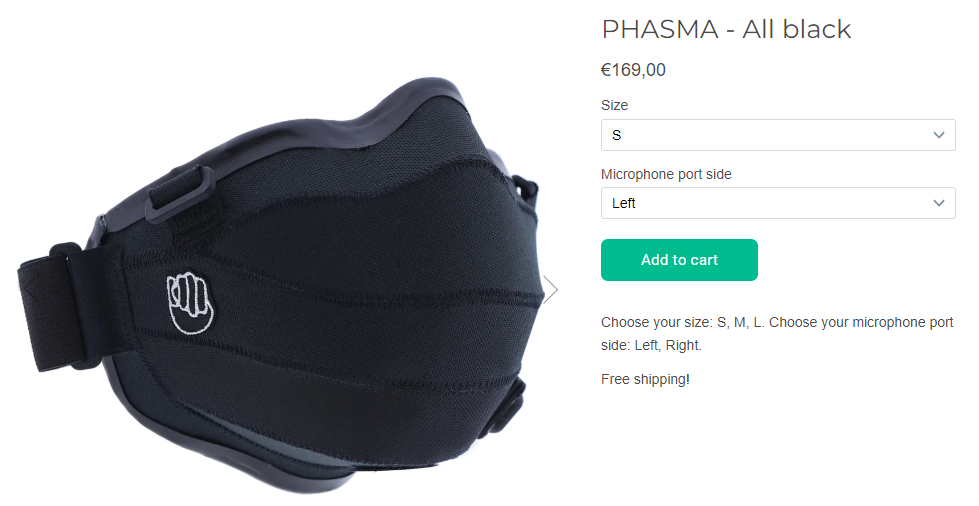The height and width of the screenshot is (506, 979).
Task: Click the selected value Left in port box
Action: click(x=624, y=203)
